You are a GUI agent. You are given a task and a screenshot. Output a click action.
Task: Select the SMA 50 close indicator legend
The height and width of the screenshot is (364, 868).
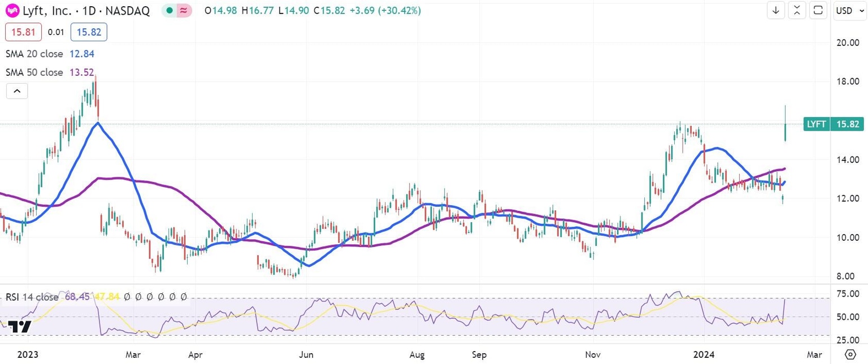[x=34, y=72]
